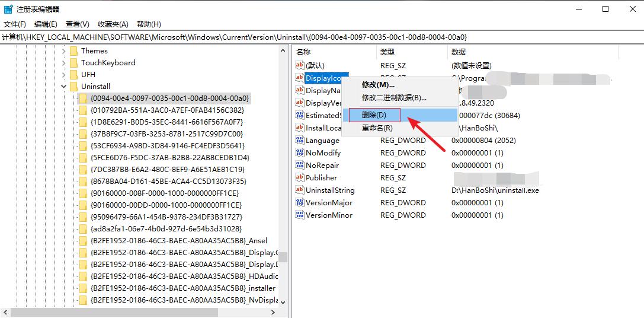Click the Publisher string value icon
The width and height of the screenshot is (644, 318).
click(300, 178)
